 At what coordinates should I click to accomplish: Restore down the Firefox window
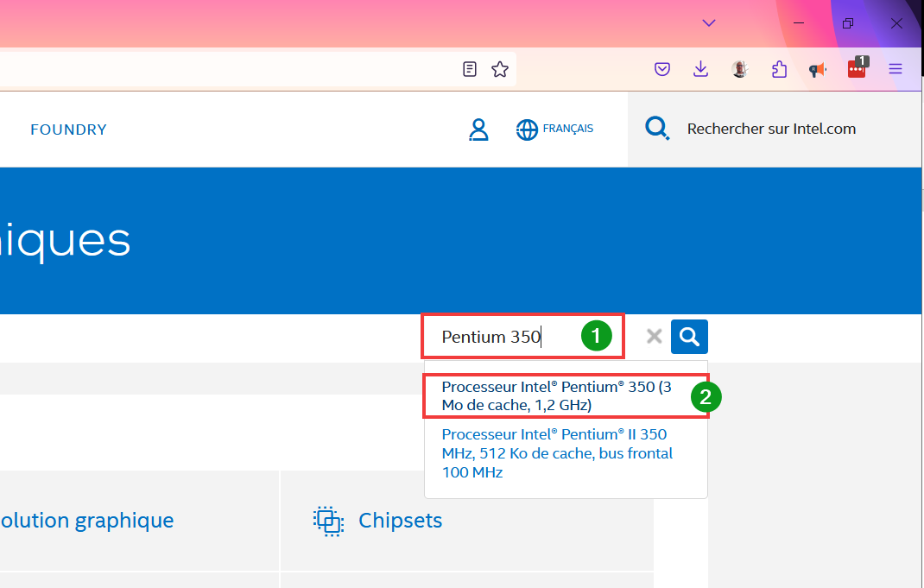[x=847, y=23]
